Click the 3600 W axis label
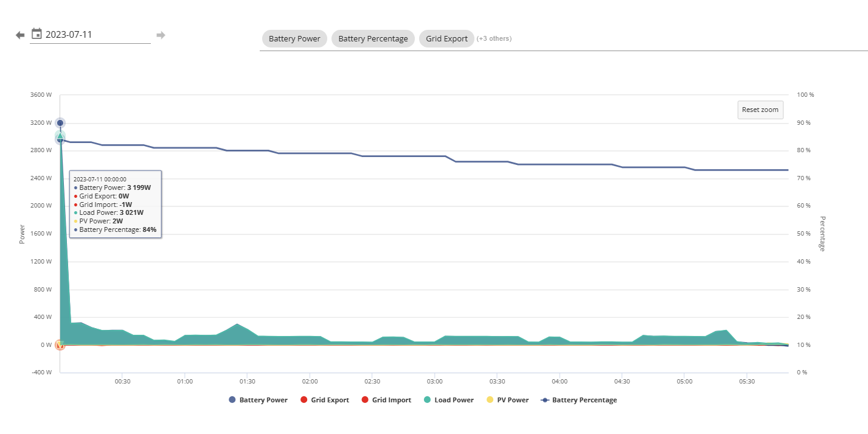The width and height of the screenshot is (868, 434). (41, 95)
